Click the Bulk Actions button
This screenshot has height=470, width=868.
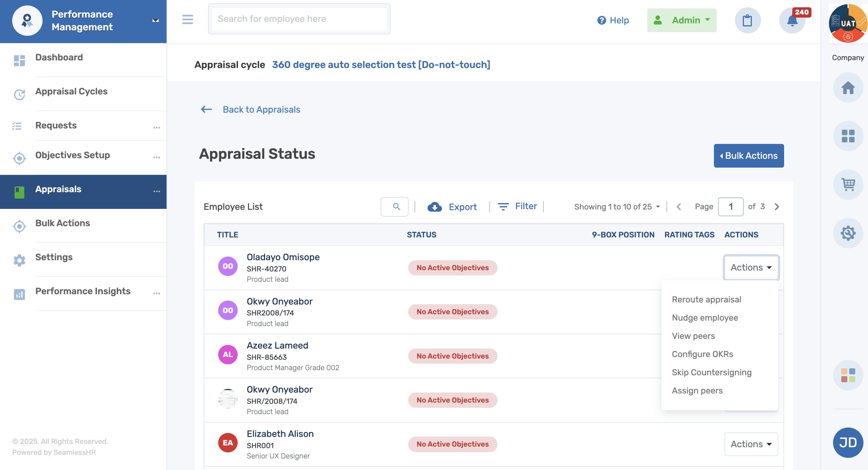pos(749,155)
